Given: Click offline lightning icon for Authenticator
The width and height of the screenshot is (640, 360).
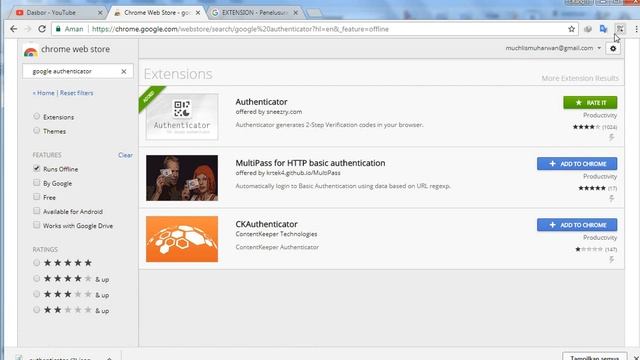Looking at the screenshot, I should 611,137.
